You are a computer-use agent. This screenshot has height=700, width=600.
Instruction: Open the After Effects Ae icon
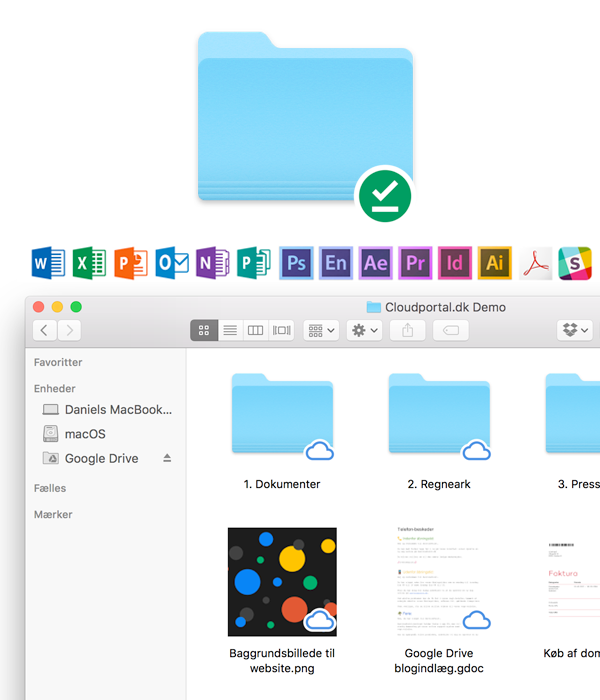click(376, 263)
